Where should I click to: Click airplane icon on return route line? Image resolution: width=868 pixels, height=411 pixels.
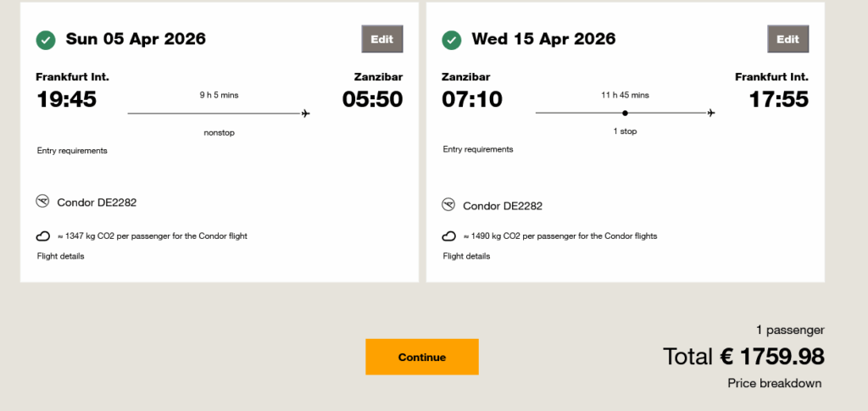coord(711,113)
